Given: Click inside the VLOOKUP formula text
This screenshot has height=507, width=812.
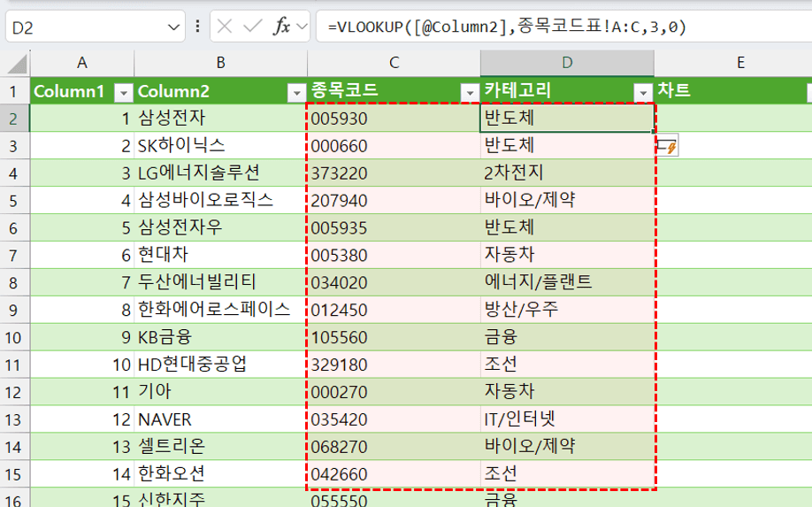Looking at the screenshot, I should click(507, 27).
